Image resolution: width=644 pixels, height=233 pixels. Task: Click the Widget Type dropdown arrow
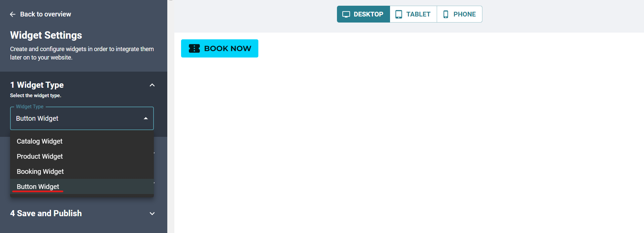[146, 118]
